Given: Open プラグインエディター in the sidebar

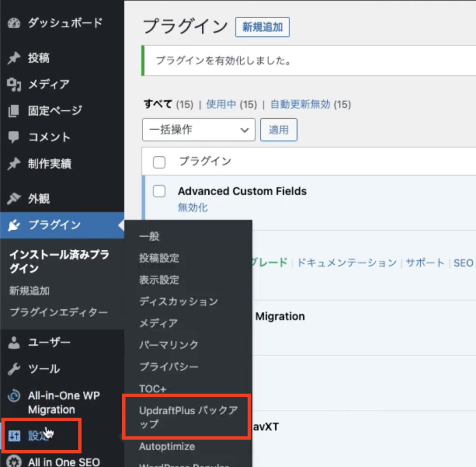Looking at the screenshot, I should 59,312.
